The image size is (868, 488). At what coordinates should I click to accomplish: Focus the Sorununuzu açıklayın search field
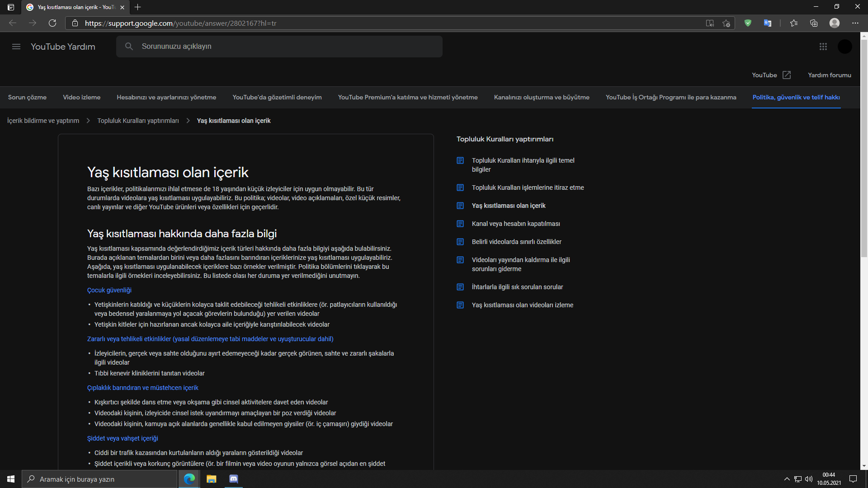pos(279,47)
